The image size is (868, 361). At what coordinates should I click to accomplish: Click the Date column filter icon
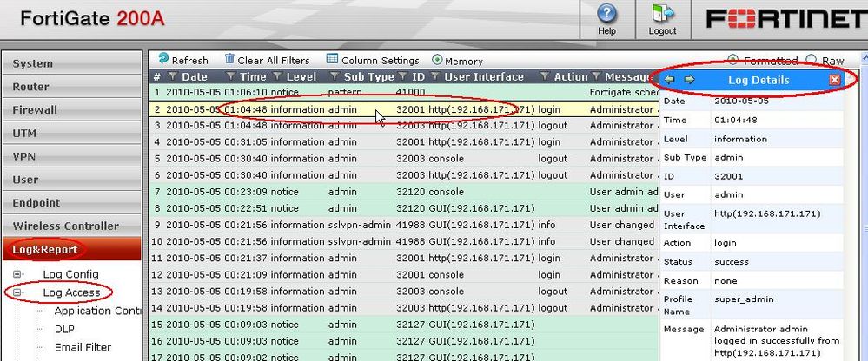pyautogui.click(x=172, y=76)
